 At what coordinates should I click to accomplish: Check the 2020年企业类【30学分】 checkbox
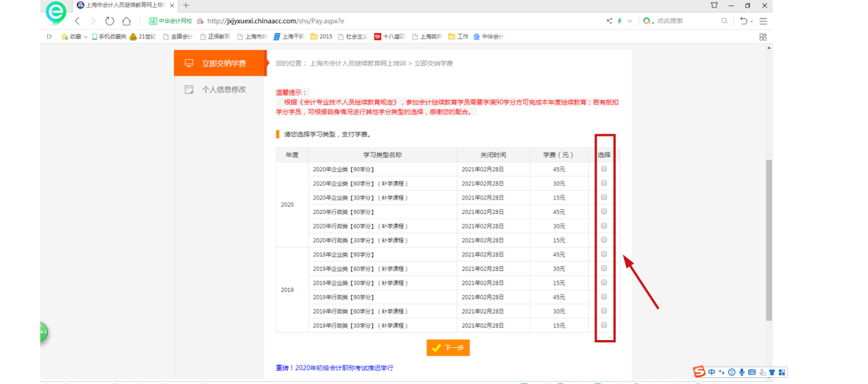604,197
